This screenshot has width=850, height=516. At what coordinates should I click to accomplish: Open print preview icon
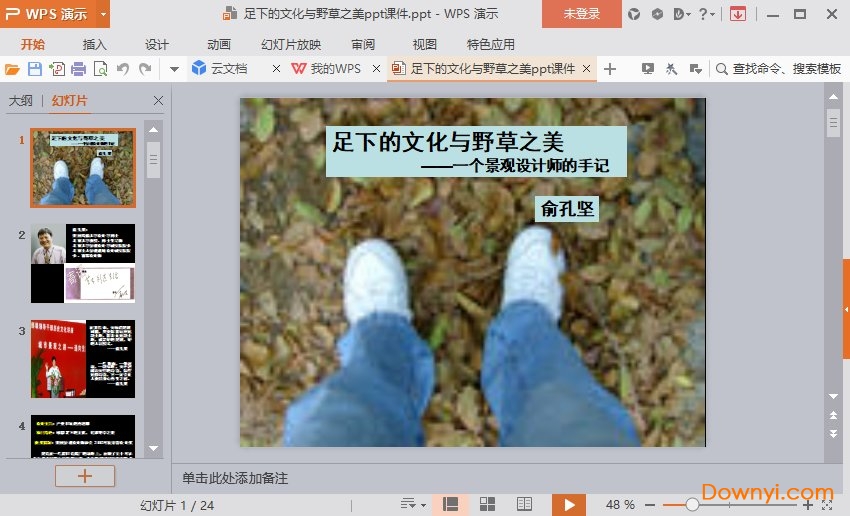coord(100,69)
